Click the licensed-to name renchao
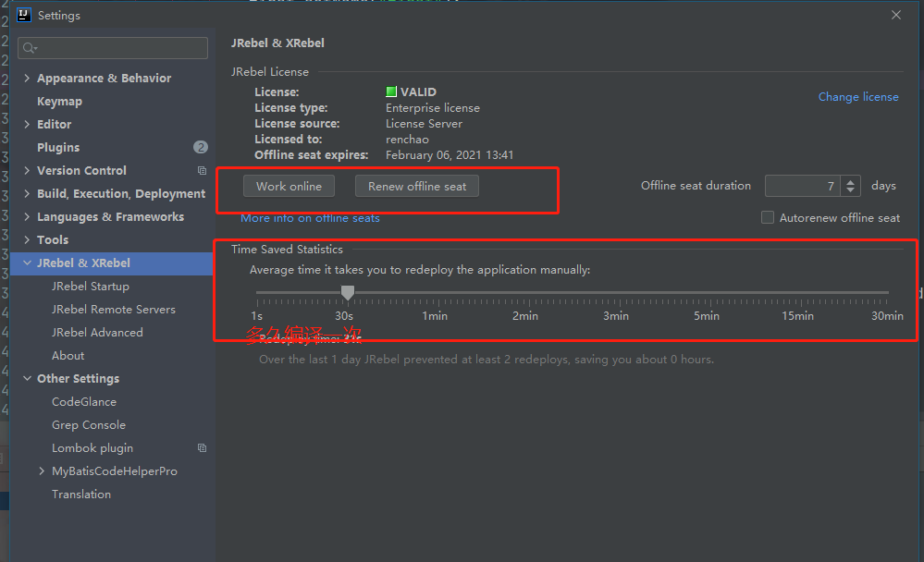 coord(407,140)
